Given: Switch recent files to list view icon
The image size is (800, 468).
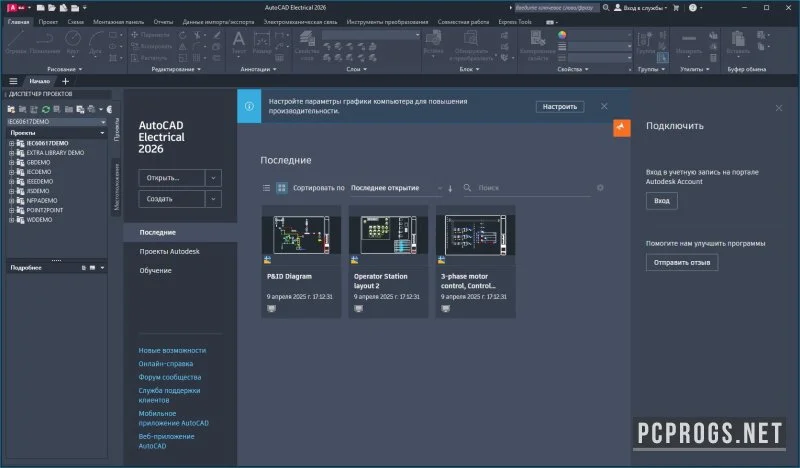Looking at the screenshot, I should tap(266, 188).
